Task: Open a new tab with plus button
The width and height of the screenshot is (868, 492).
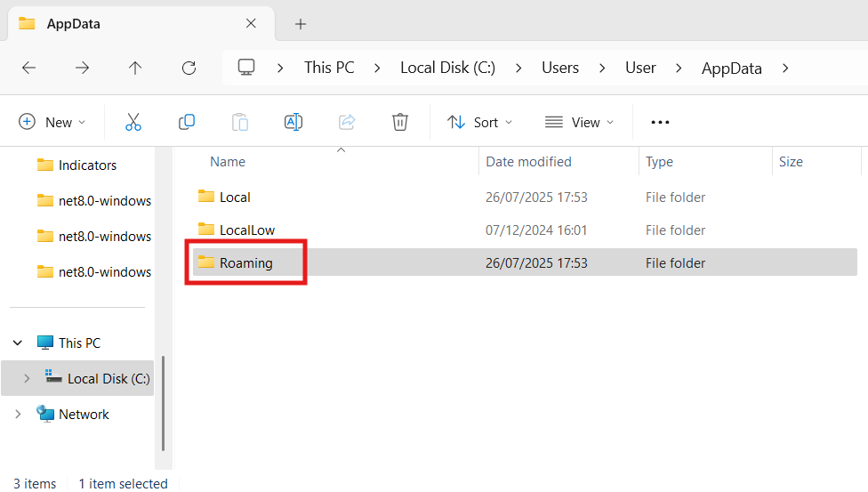Action: pyautogui.click(x=300, y=24)
